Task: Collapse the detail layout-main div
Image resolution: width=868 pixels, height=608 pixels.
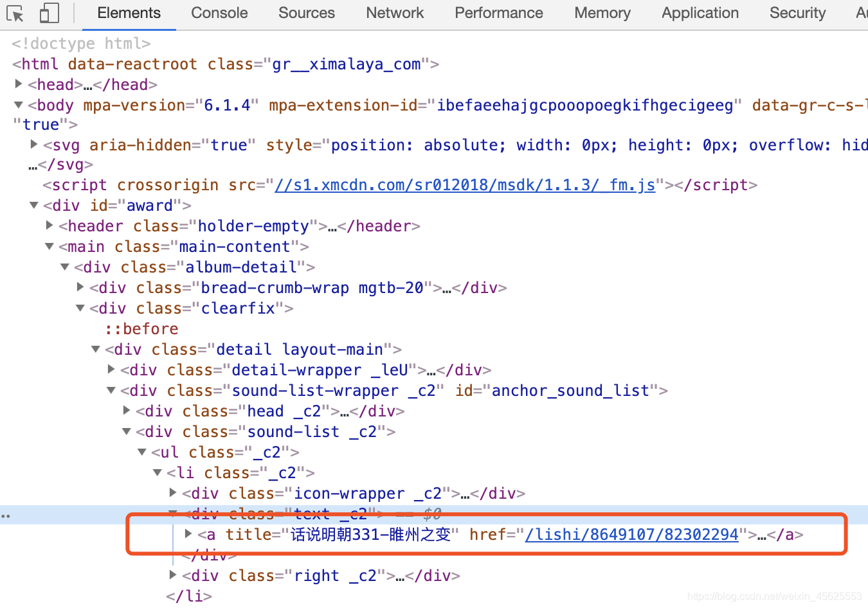Action: (96, 349)
